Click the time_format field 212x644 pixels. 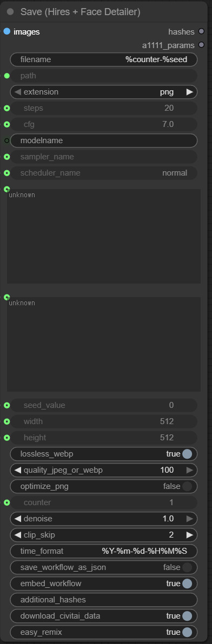point(103,551)
